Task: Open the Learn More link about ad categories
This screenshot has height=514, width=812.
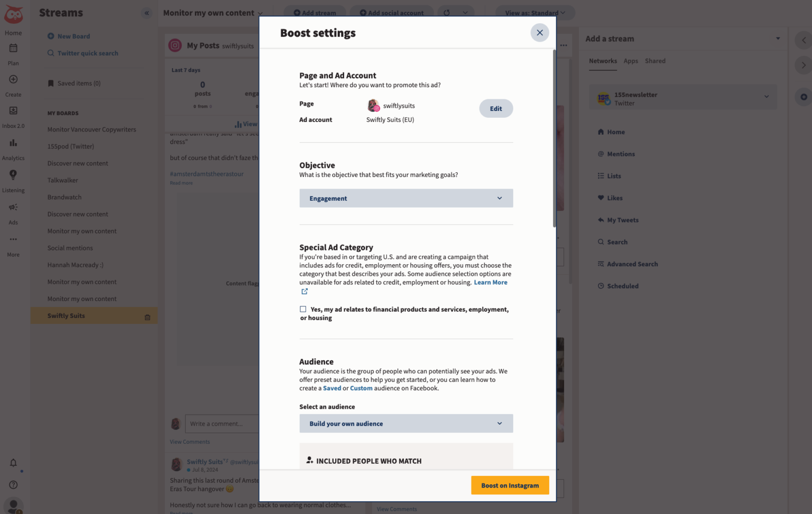Action: (490, 282)
